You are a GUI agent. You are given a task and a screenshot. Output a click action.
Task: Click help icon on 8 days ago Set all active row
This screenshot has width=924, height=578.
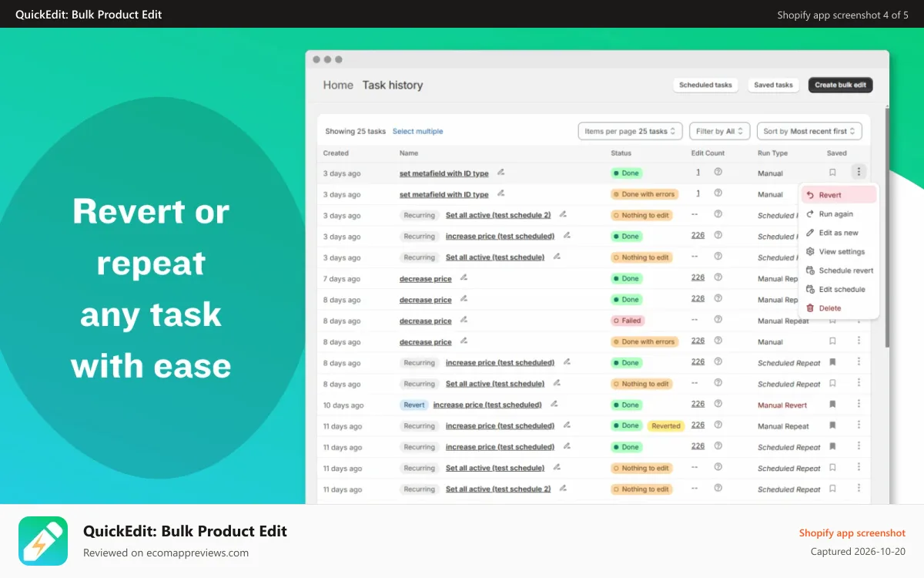pyautogui.click(x=718, y=383)
